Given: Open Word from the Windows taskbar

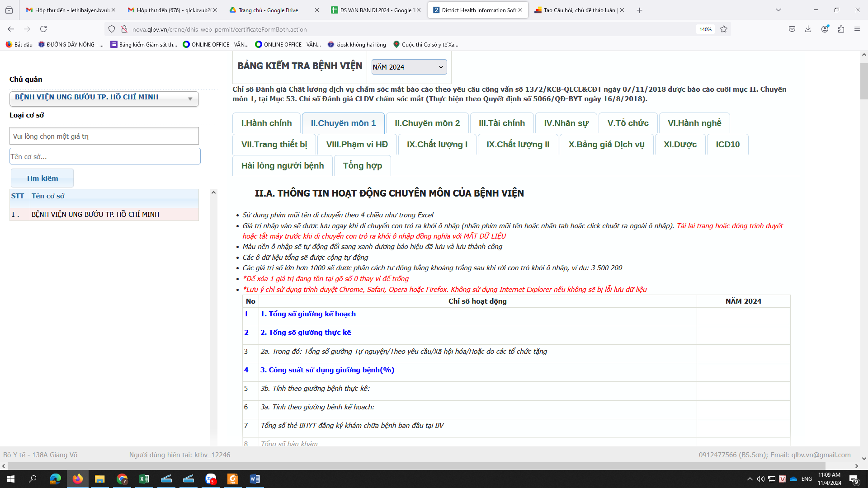Looking at the screenshot, I should point(255,479).
